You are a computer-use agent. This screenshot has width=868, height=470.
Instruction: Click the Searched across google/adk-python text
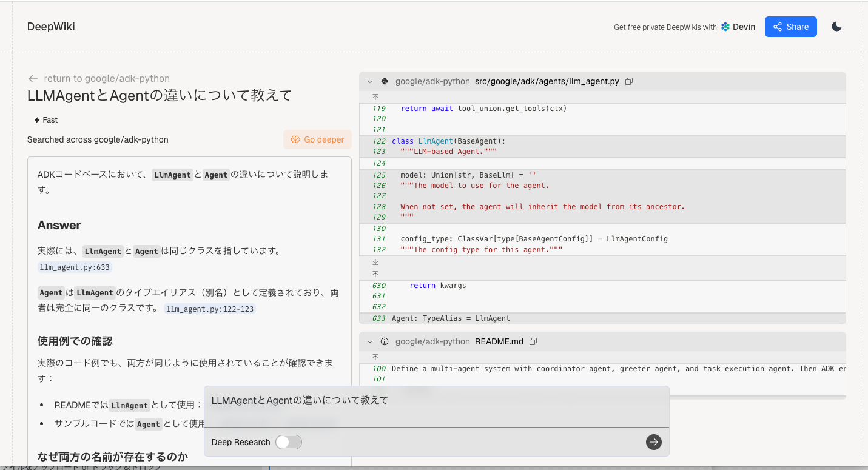coord(98,139)
